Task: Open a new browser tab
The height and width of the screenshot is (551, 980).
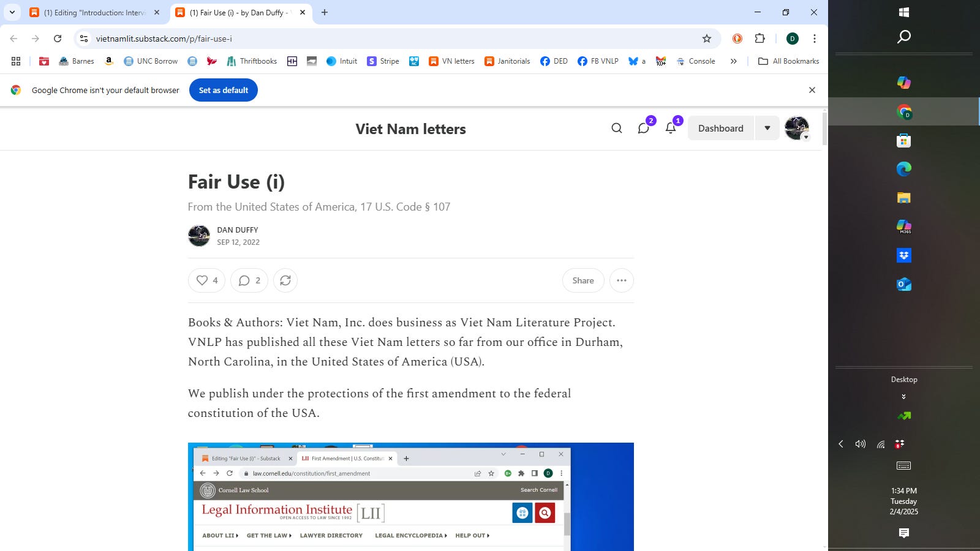Action: pyautogui.click(x=325, y=12)
